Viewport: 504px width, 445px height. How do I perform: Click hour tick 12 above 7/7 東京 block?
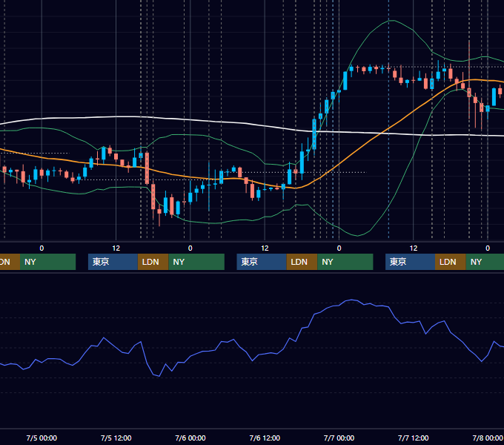(414, 248)
